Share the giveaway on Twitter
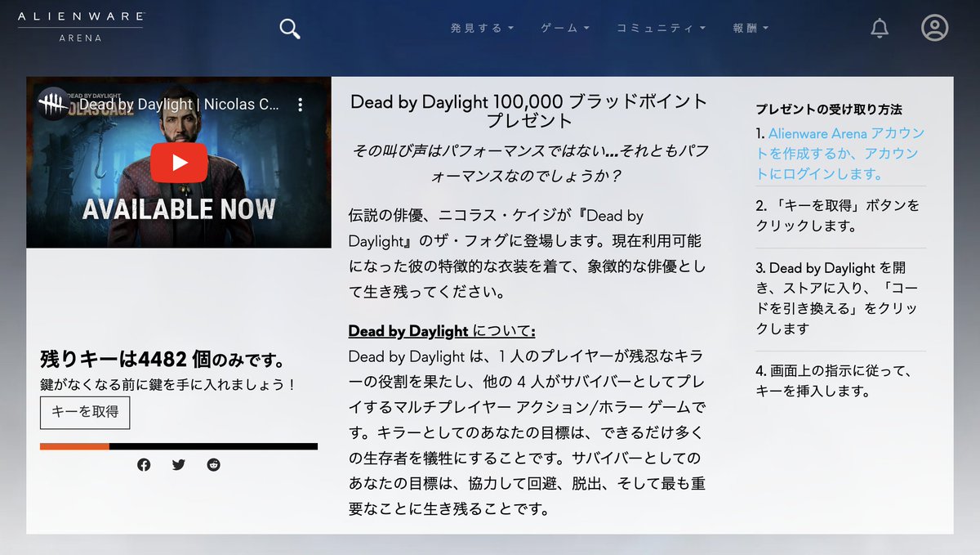The width and height of the screenshot is (980, 555). pos(179,465)
